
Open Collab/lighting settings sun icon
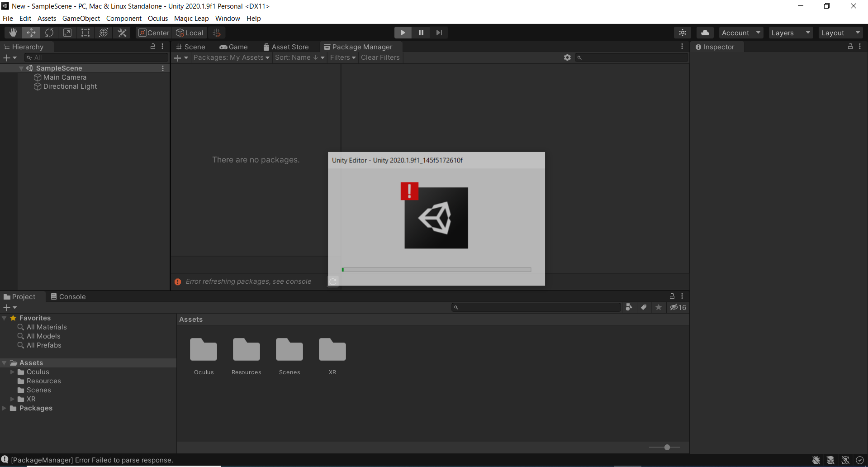(x=683, y=33)
